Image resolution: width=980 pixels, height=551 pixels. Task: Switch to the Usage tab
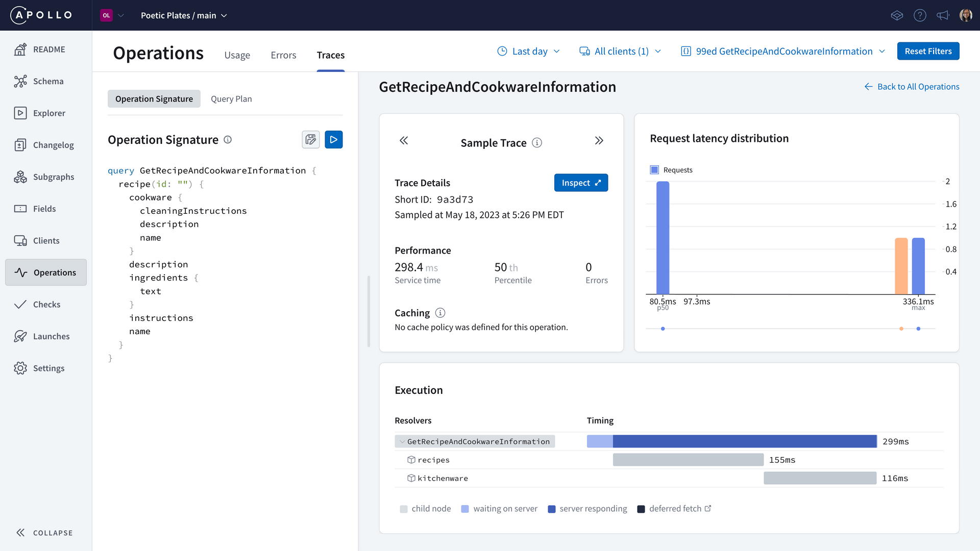pyautogui.click(x=237, y=55)
